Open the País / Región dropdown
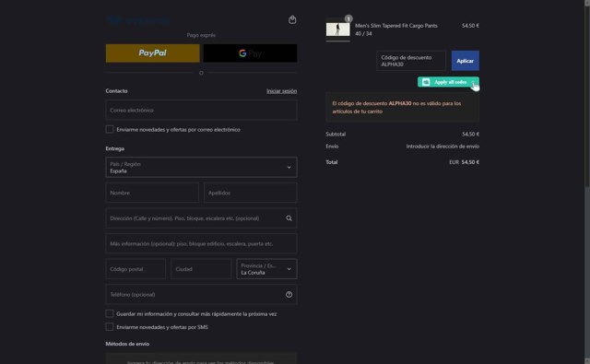Screen dimensions: 590x364 tap(201, 168)
